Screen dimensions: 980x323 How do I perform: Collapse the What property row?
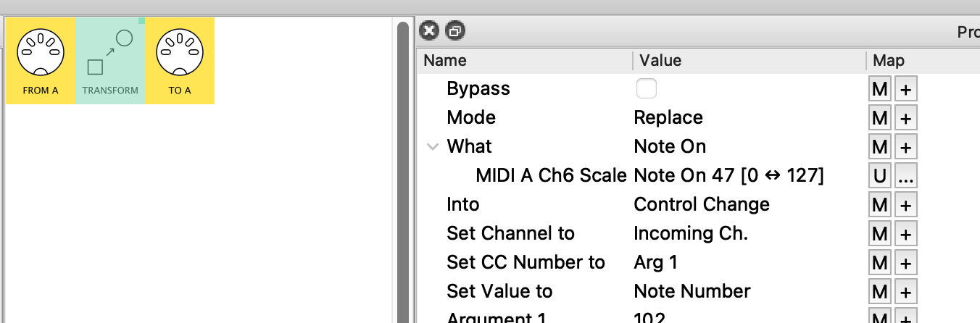point(433,147)
